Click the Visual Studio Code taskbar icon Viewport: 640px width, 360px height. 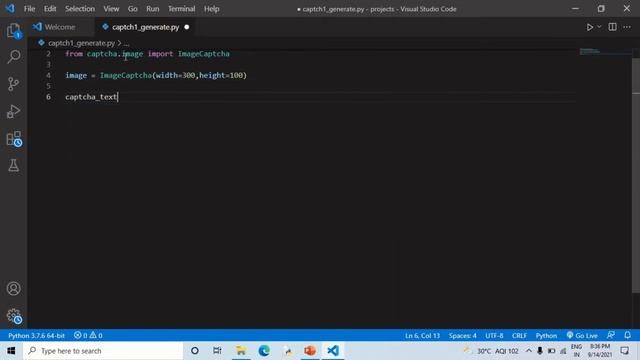pyautogui.click(x=333, y=351)
